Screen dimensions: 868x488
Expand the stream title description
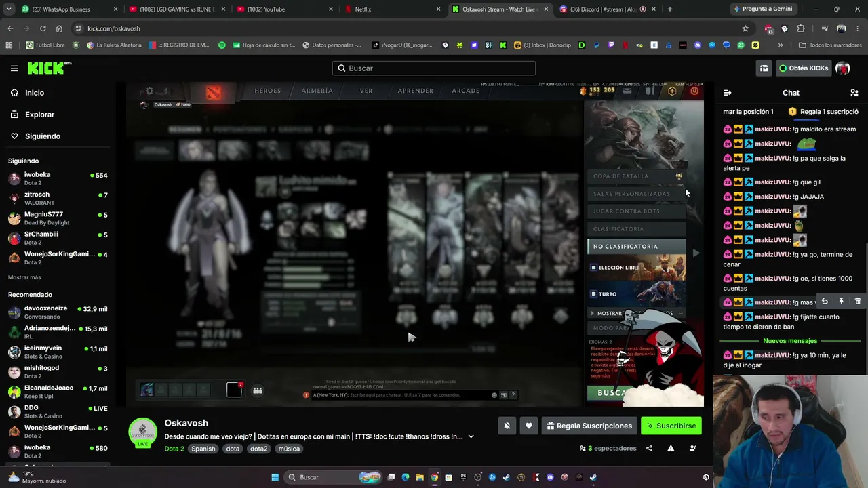click(471, 436)
